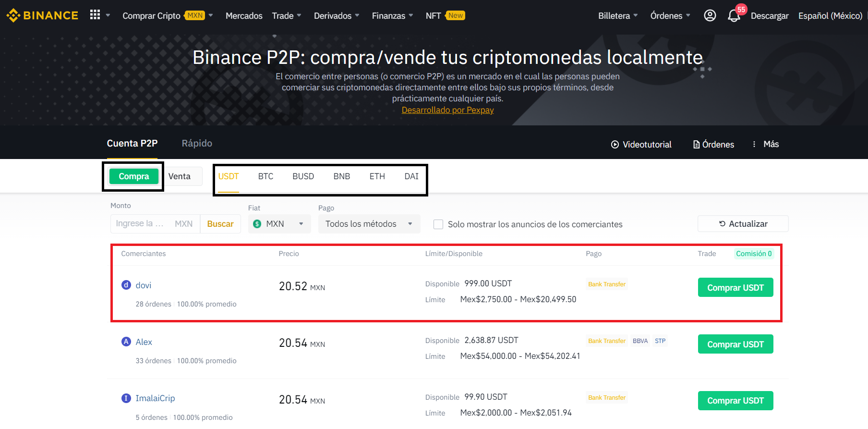Viewport: 868px width, 429px height.
Task: Open merchant dovi profile link
Action: [x=144, y=285]
